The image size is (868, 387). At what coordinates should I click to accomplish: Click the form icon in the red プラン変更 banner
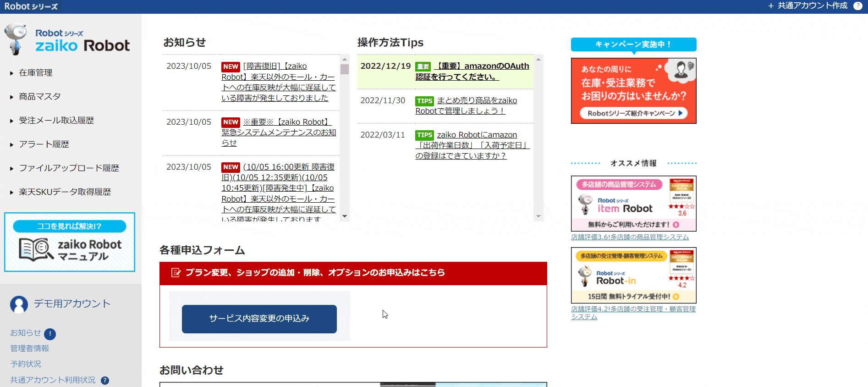pos(176,273)
